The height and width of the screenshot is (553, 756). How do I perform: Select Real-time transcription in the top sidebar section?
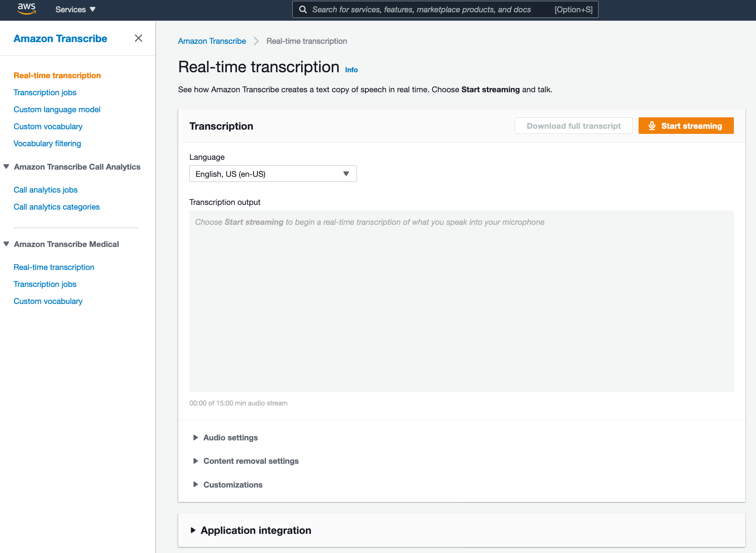pos(57,75)
